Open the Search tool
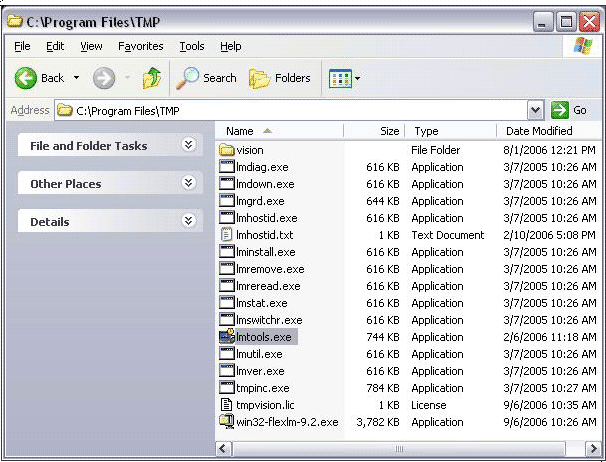The height and width of the screenshot is (462, 606). pos(207,78)
